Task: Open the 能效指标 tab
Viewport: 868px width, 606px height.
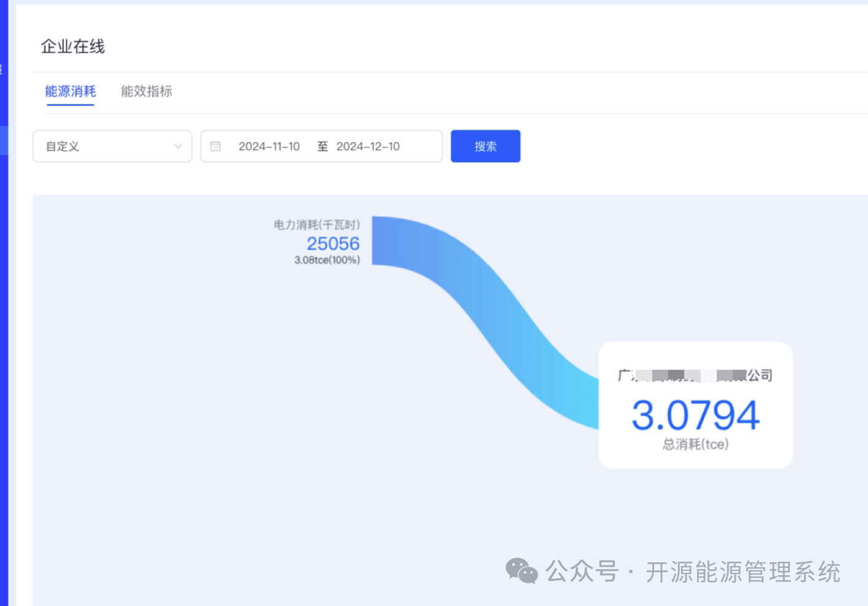Action: click(x=146, y=92)
